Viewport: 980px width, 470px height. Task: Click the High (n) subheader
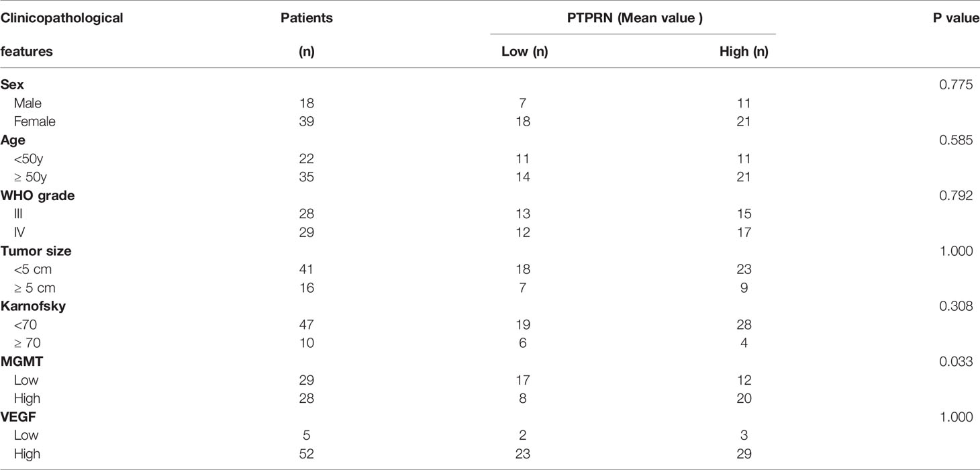coord(744,52)
